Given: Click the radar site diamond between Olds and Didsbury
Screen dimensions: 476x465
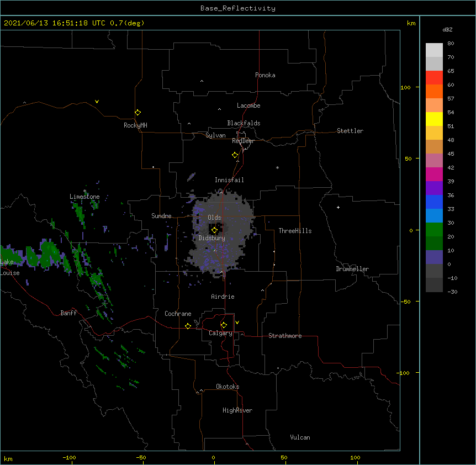Looking at the screenshot, I should pyautogui.click(x=214, y=230).
